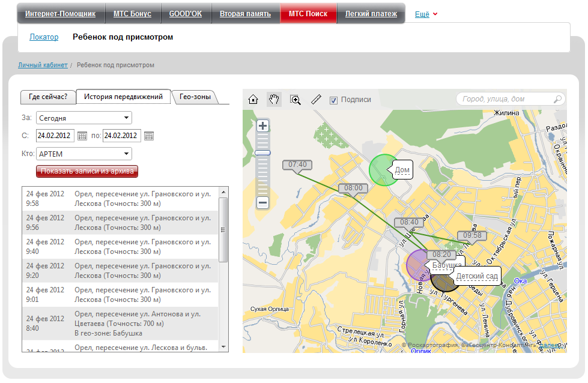Click the history list scroll down arrow

pyautogui.click(x=223, y=347)
